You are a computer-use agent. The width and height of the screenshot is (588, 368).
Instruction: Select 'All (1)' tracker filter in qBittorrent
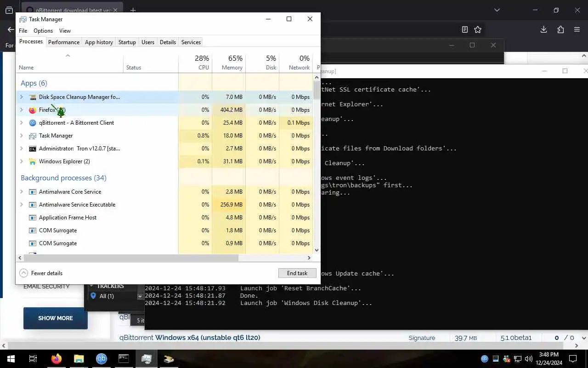pos(107,296)
